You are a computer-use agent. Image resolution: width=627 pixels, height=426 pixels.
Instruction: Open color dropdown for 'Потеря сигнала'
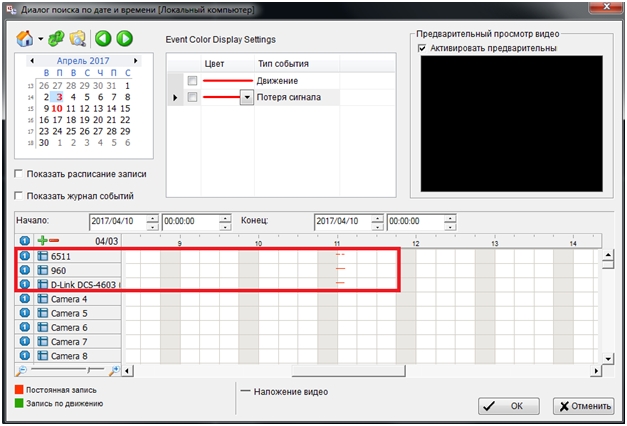pyautogui.click(x=246, y=97)
